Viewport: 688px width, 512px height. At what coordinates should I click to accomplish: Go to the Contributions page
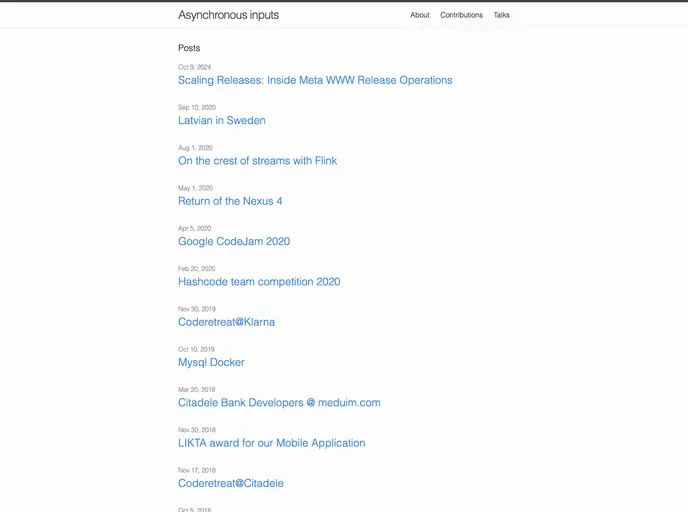click(x=461, y=15)
